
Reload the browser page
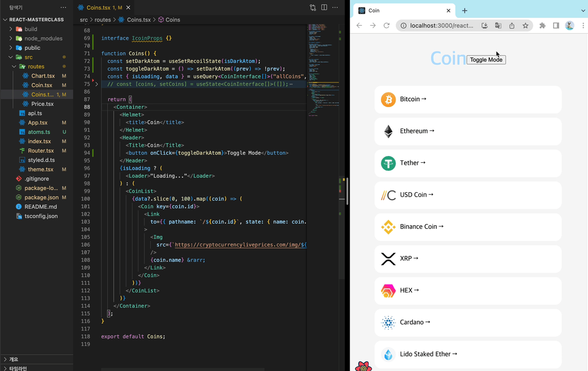(x=386, y=26)
